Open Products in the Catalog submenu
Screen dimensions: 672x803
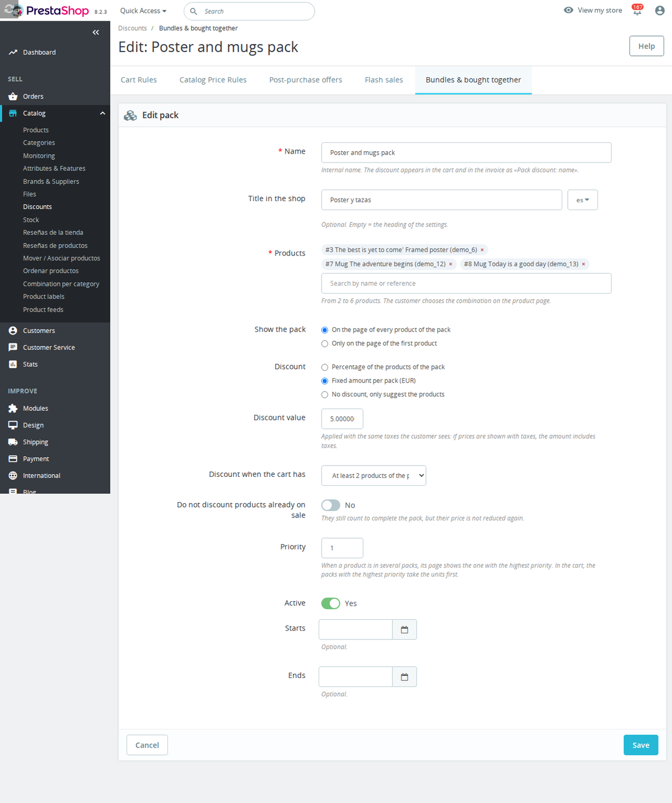(36, 130)
